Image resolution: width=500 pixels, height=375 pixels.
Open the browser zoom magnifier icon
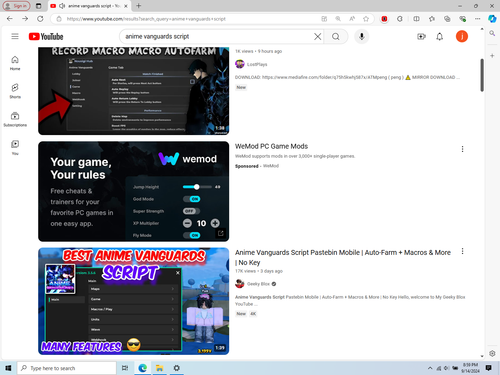(338, 19)
